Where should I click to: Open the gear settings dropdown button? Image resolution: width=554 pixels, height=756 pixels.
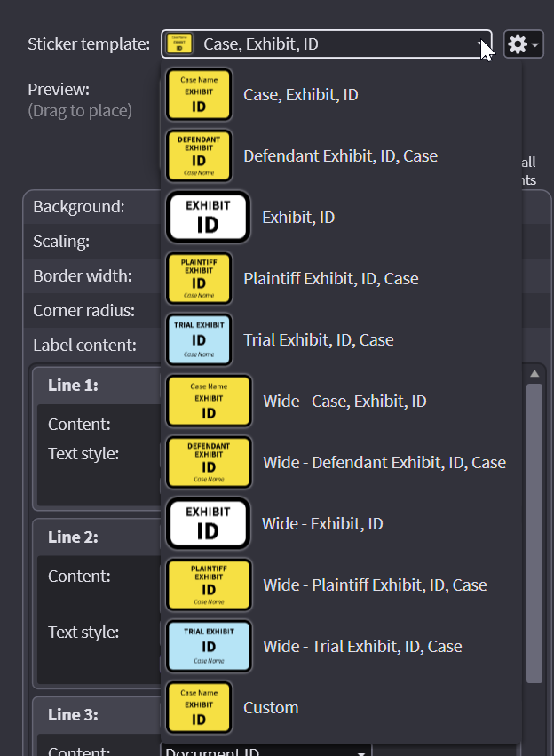[x=523, y=44]
